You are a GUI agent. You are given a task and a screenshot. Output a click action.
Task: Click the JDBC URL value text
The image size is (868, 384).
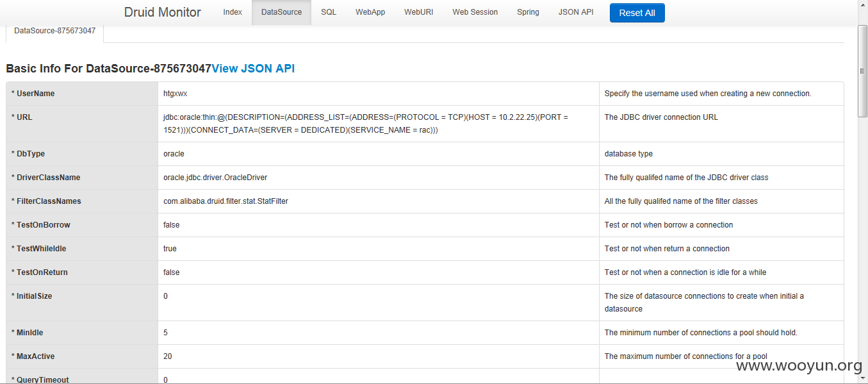[366, 124]
